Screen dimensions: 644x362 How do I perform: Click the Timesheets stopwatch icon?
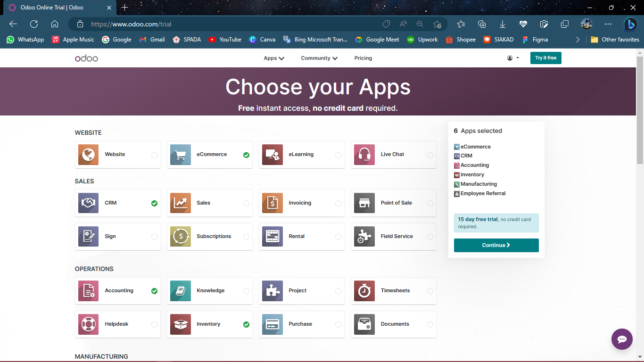tap(364, 291)
